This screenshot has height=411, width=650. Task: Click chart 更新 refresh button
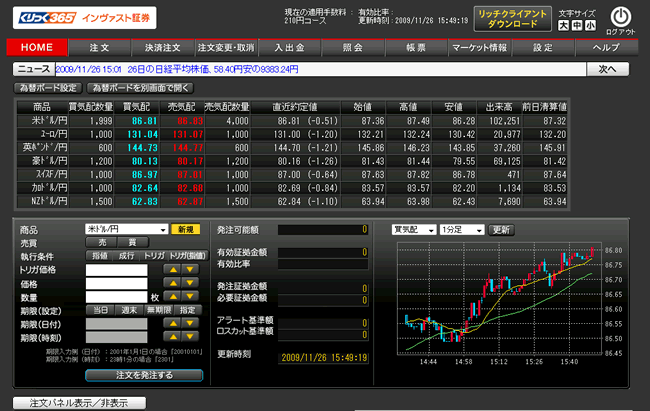501,230
